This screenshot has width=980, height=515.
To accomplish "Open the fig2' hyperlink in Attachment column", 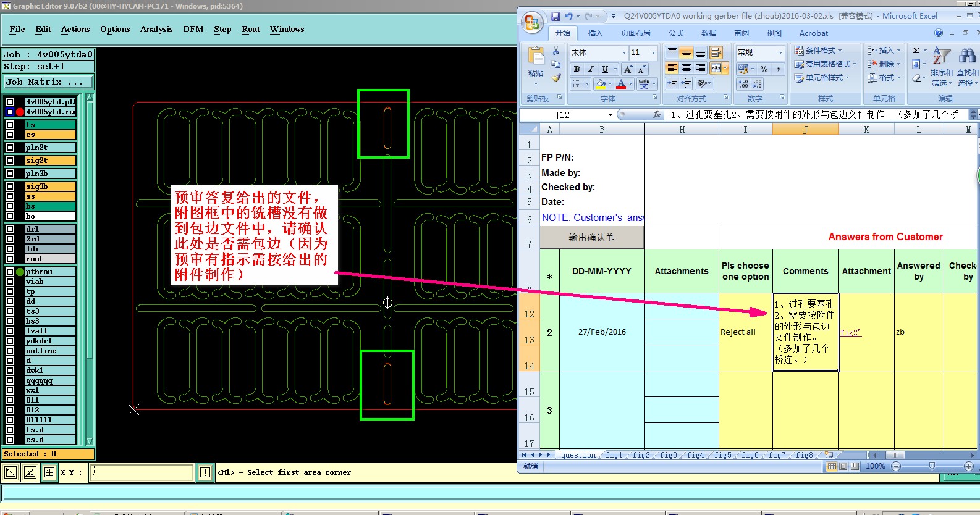I will [850, 332].
